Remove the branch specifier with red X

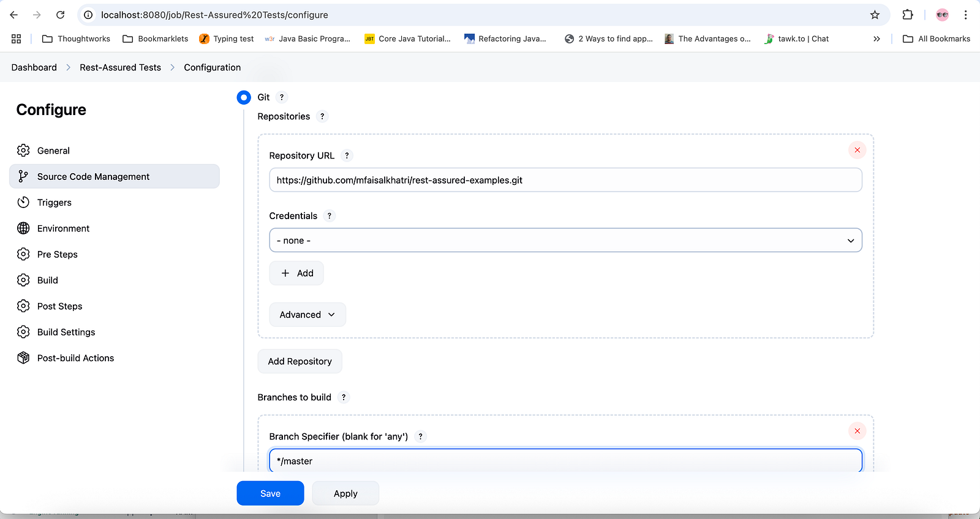[x=857, y=431]
